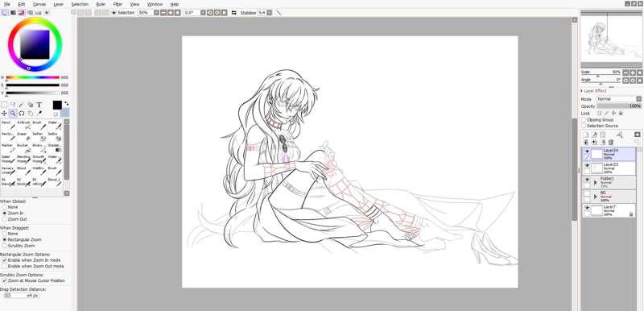
Task: Select the rectangular Selection tool
Action: click(4, 106)
